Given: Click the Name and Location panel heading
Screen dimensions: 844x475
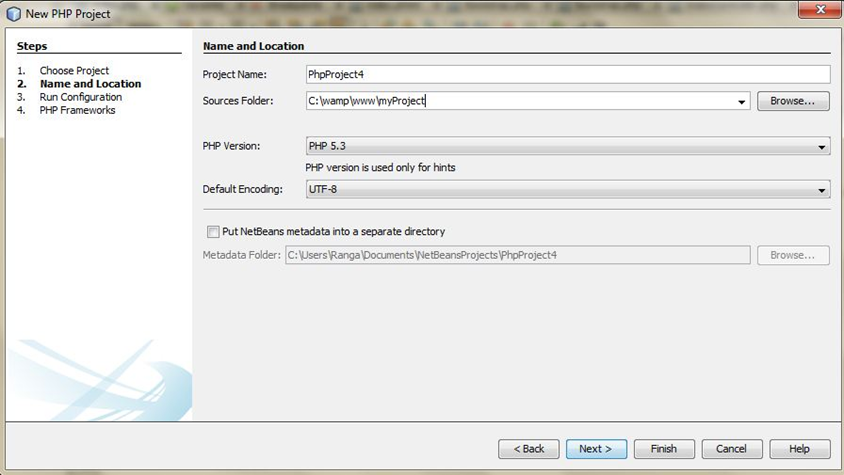Looking at the screenshot, I should point(254,46).
